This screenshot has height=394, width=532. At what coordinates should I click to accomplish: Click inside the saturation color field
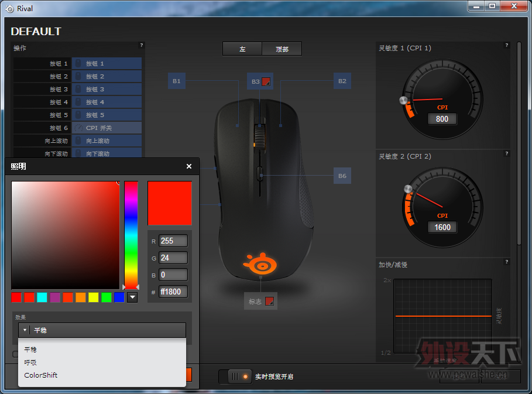[x=66, y=235]
